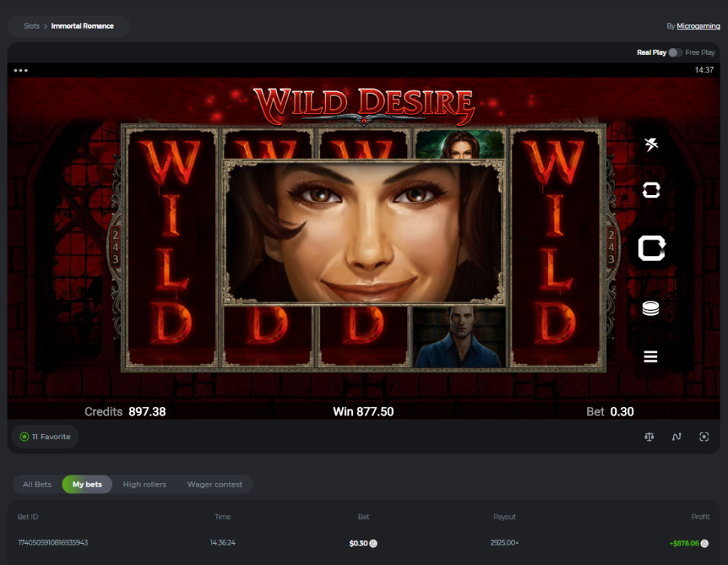Image resolution: width=728 pixels, height=565 pixels.
Task: Click the Free Play label
Action: pos(700,53)
